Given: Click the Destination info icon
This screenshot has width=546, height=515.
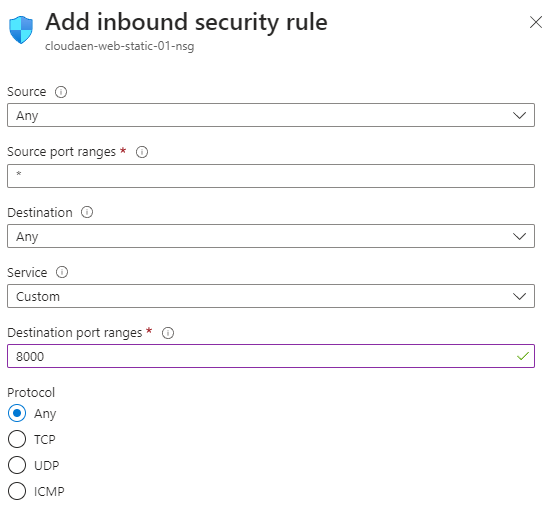Looking at the screenshot, I should pos(87,212).
